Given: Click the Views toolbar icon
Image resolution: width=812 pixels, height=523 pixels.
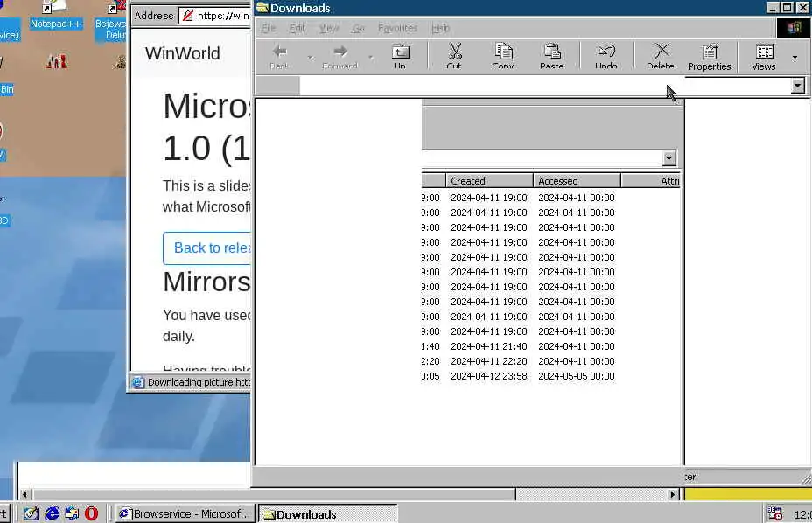Looking at the screenshot, I should tap(764, 57).
